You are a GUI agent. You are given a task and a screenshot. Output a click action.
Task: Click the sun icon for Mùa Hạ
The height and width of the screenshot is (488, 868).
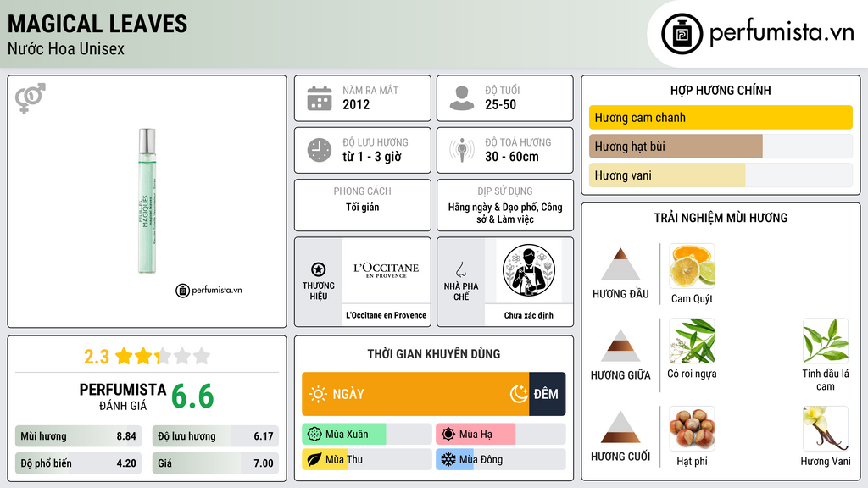point(448,435)
